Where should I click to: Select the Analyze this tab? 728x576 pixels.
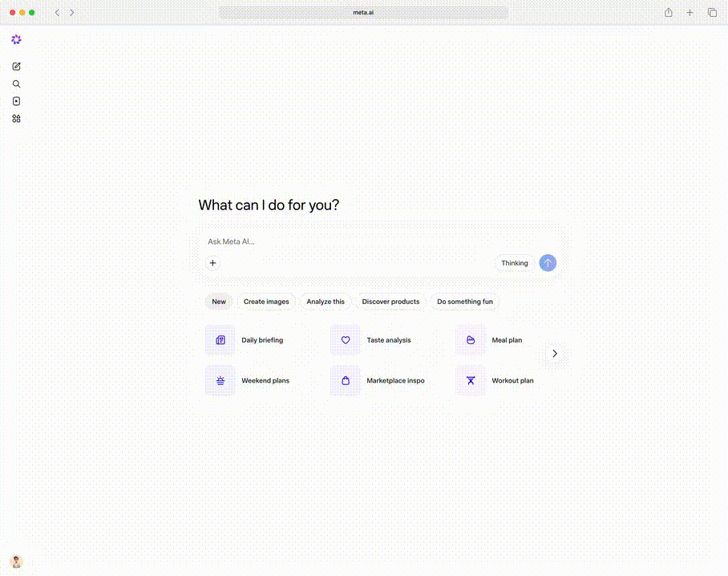point(326,302)
